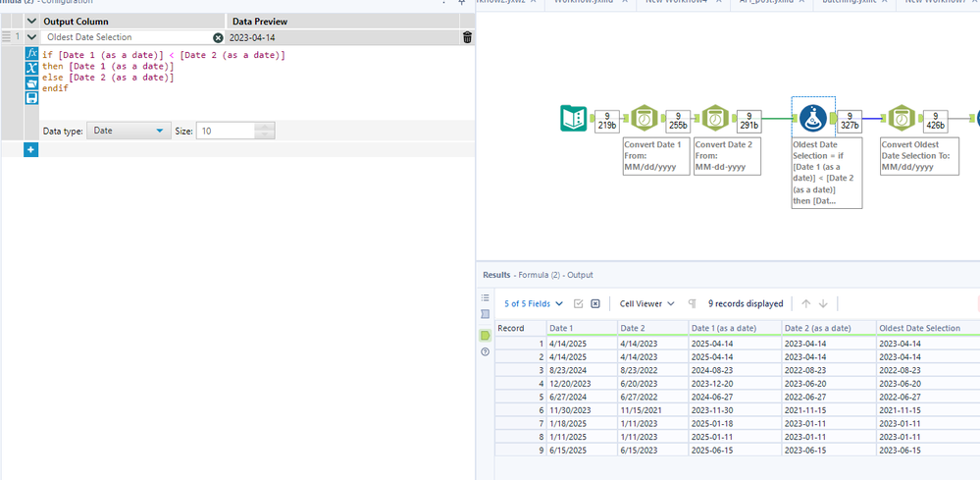Deselect all fields with X icon in Results
The image size is (980, 480).
[595, 303]
